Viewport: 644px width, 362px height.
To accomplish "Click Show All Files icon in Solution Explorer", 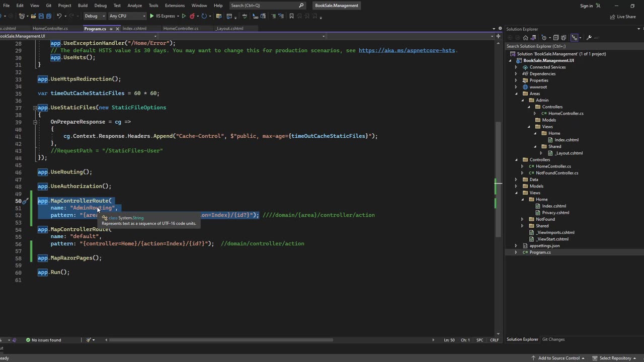I will pyautogui.click(x=563, y=38).
